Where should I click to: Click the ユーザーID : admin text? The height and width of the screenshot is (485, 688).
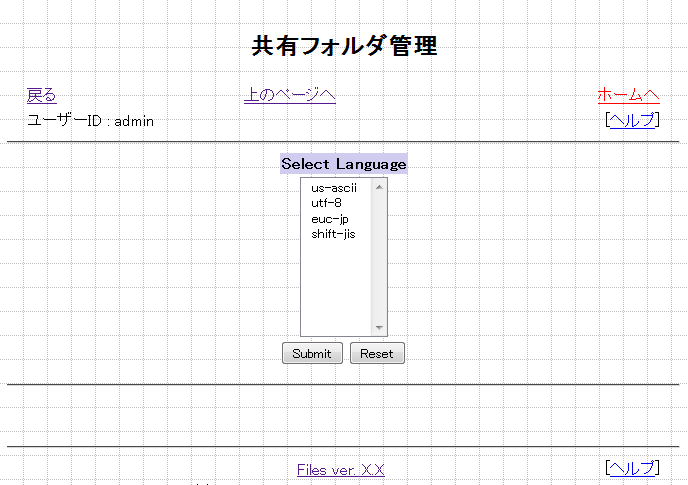90,121
